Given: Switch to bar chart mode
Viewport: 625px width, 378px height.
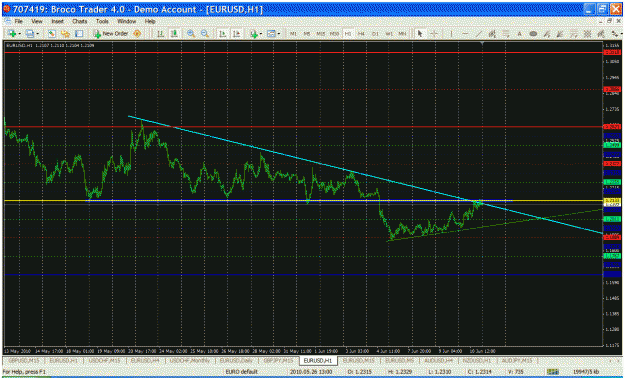Looking at the screenshot, I should coord(160,34).
